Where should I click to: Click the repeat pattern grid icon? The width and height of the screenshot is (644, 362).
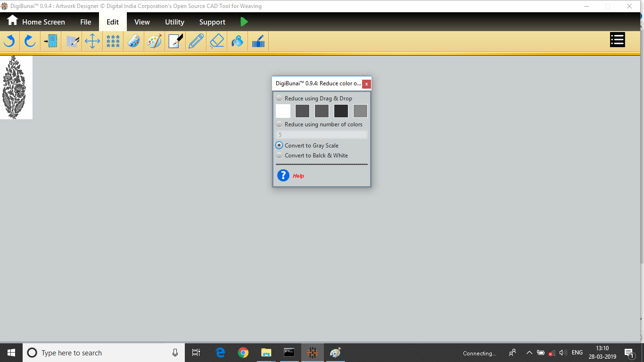(x=113, y=41)
